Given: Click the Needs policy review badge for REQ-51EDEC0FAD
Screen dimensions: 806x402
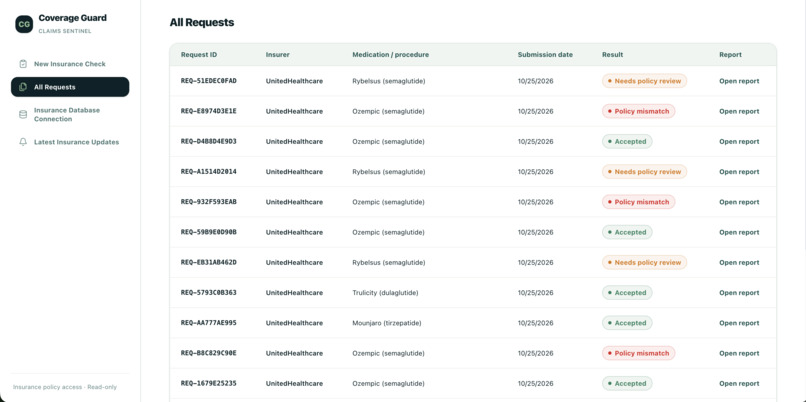Looking at the screenshot, I should coord(644,81).
